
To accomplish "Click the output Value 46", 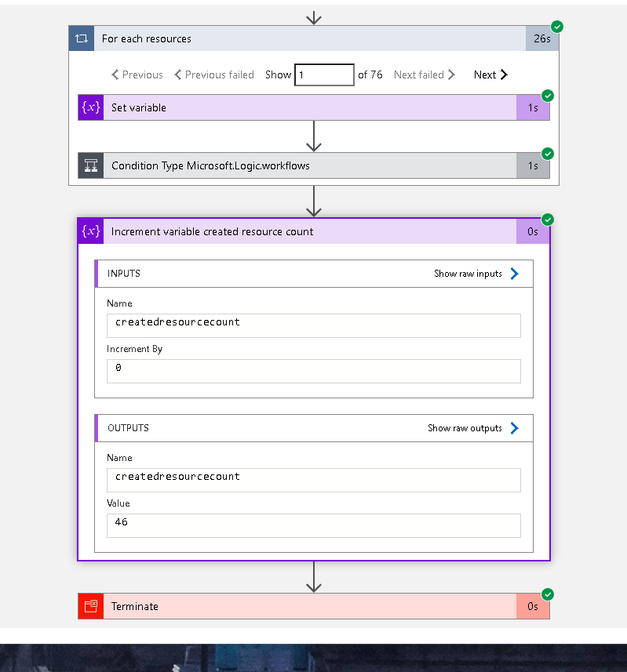I will click(x=314, y=525).
